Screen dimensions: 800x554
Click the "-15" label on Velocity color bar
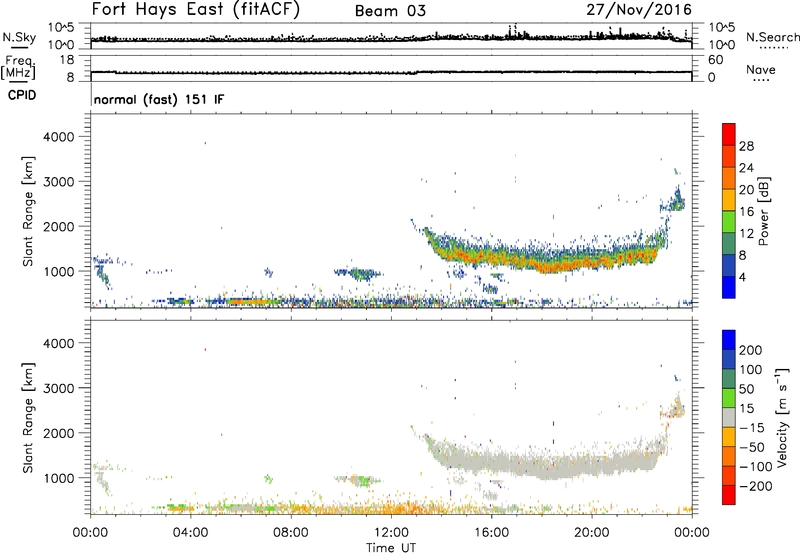pos(752,427)
